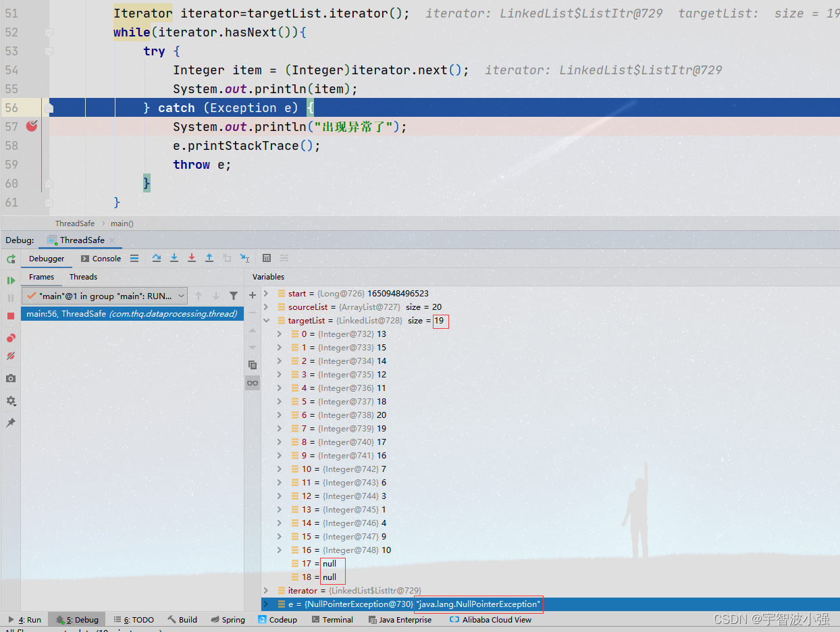Step out of the current method
840x632 pixels.
point(209,258)
